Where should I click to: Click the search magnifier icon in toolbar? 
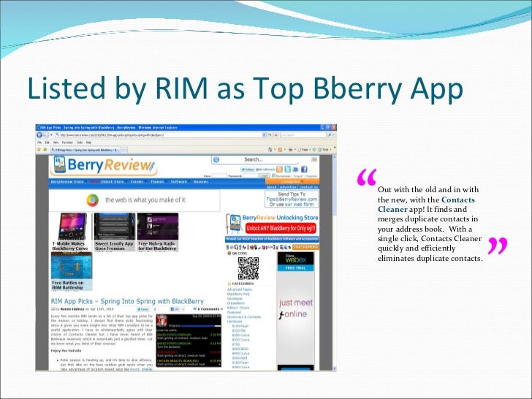click(329, 135)
